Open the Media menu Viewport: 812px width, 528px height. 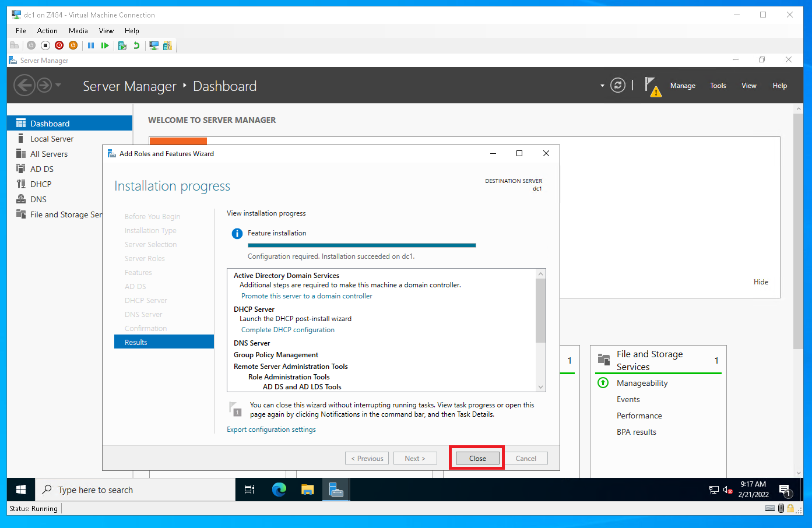pos(78,31)
